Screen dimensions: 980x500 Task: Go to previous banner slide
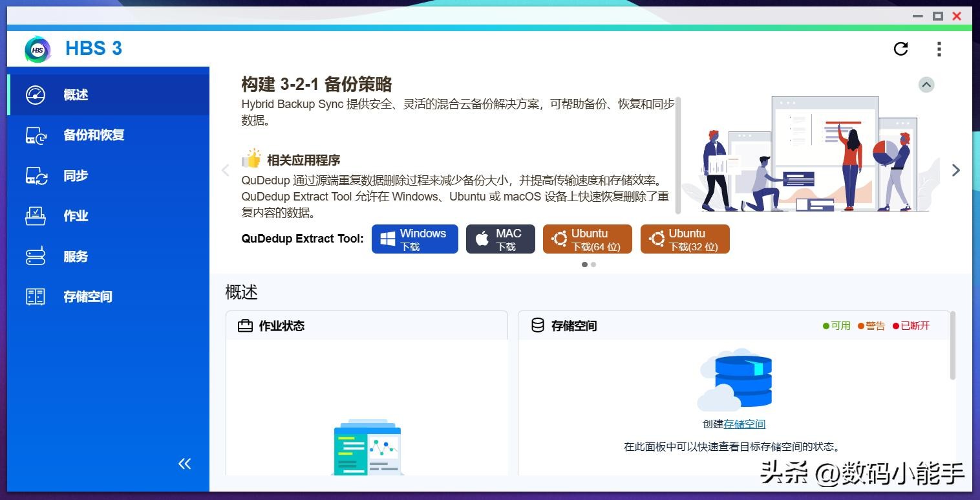pyautogui.click(x=226, y=170)
